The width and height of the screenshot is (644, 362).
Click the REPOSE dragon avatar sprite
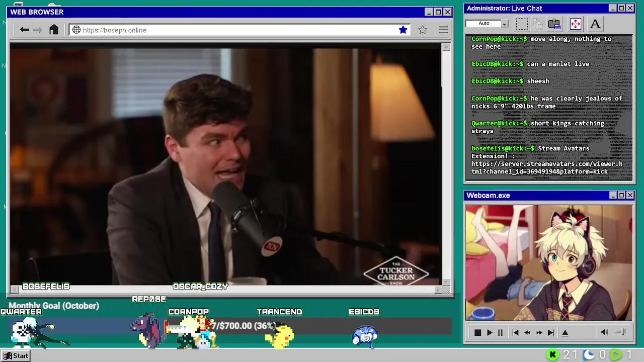coord(146,330)
